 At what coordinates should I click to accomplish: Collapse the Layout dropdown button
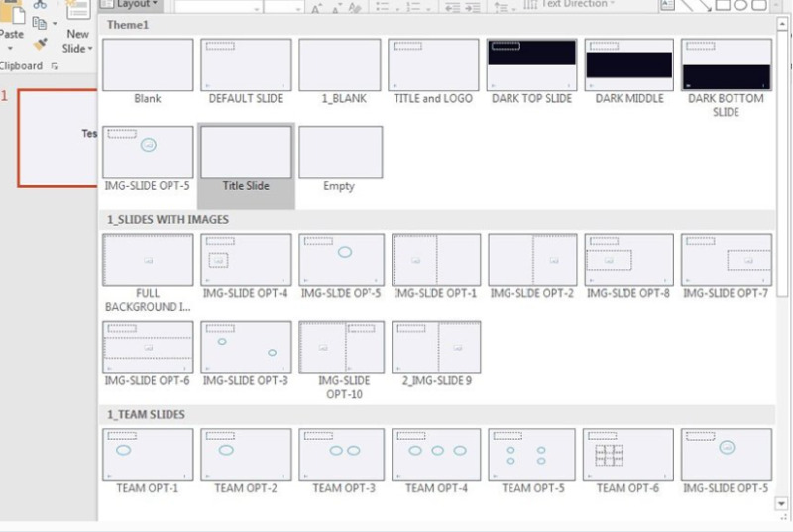tap(130, 5)
